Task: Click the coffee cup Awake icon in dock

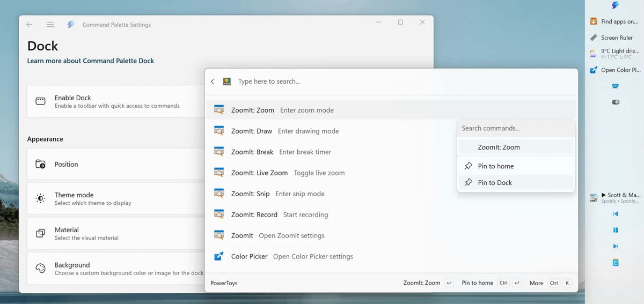Action: (616, 86)
